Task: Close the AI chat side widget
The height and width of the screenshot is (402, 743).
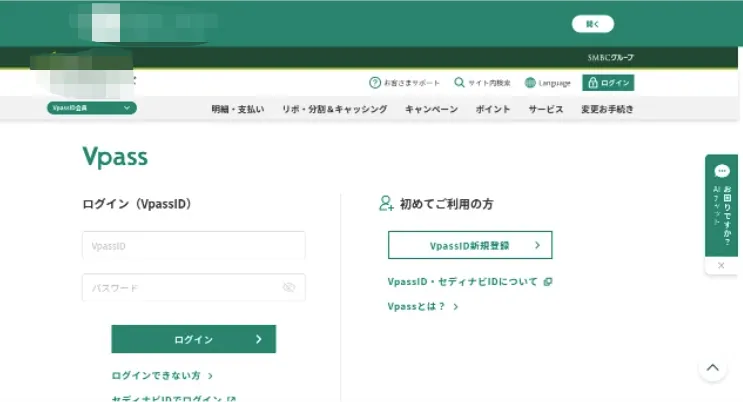Action: [x=721, y=265]
